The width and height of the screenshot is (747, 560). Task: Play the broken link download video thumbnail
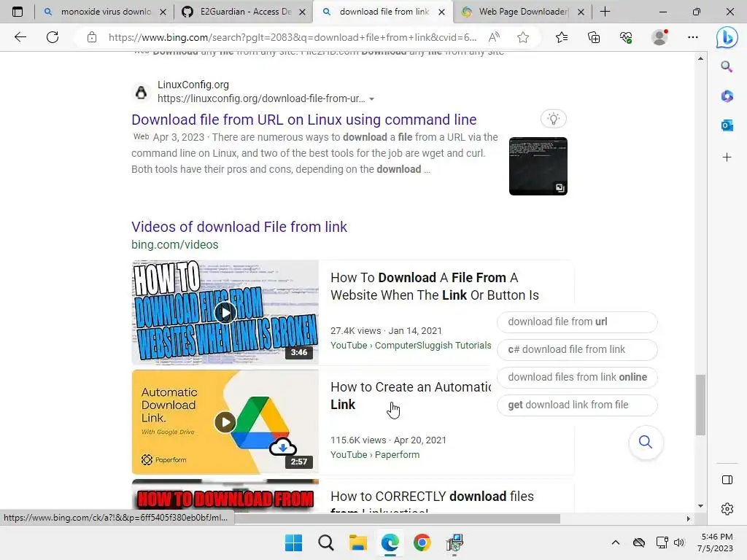point(225,312)
